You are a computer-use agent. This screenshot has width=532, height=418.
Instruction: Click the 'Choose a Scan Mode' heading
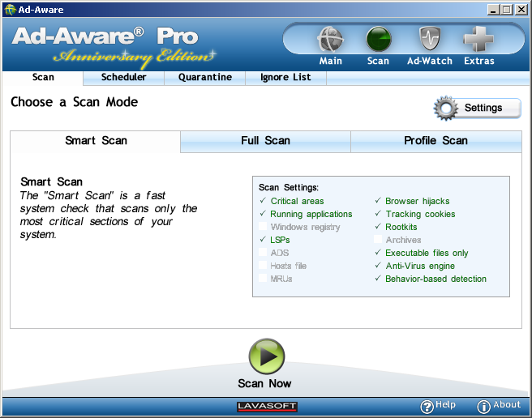pos(75,102)
